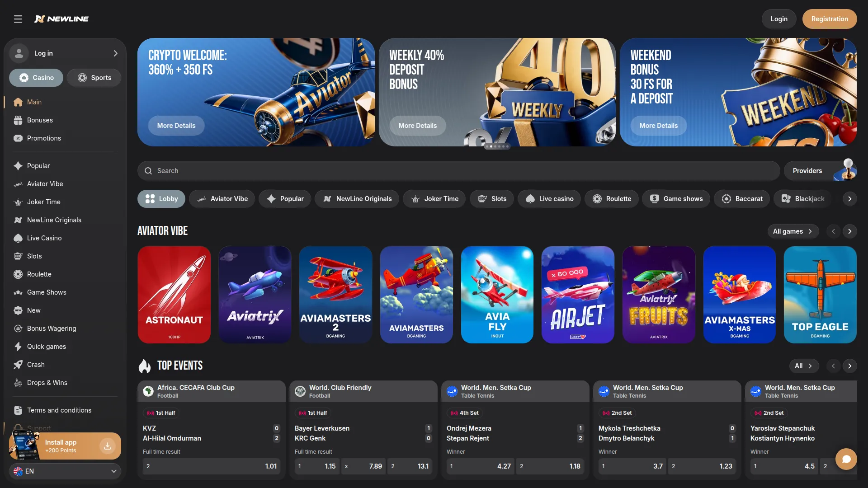Click the Terms and conditions document icon

click(x=18, y=410)
